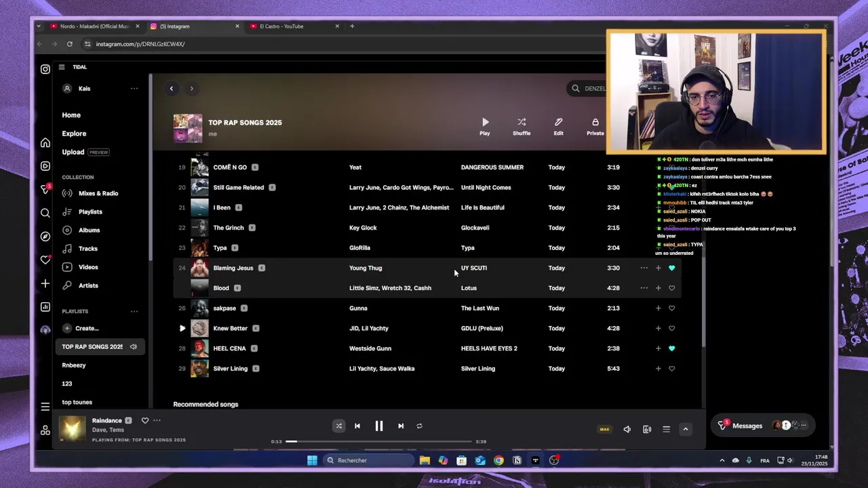Open options dots next to Kais profile
Image resolution: width=868 pixels, height=488 pixels.
[134, 88]
